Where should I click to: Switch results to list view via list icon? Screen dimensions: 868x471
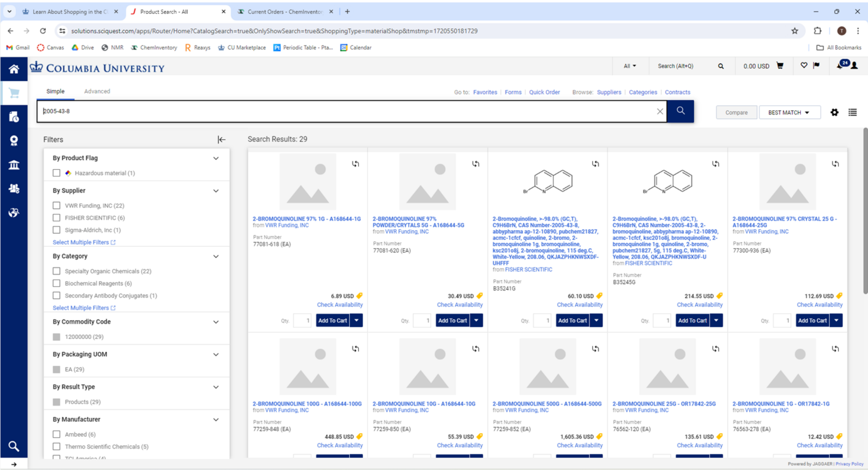[x=853, y=112]
